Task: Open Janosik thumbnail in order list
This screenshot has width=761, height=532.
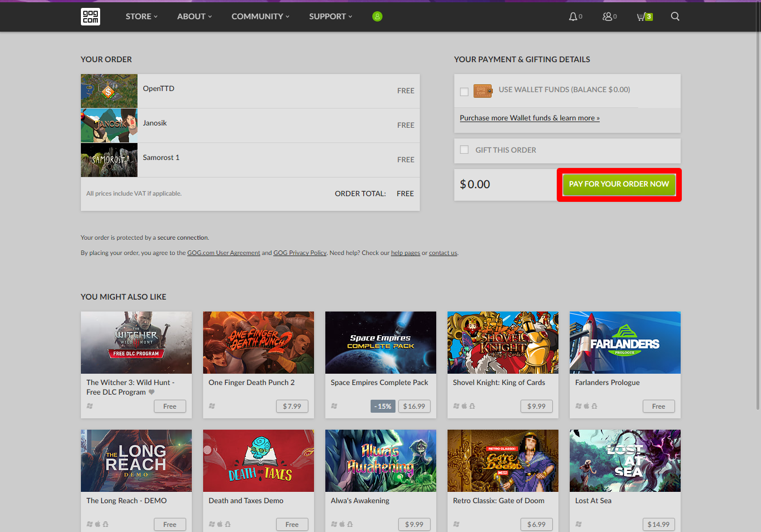Action: pos(109,126)
